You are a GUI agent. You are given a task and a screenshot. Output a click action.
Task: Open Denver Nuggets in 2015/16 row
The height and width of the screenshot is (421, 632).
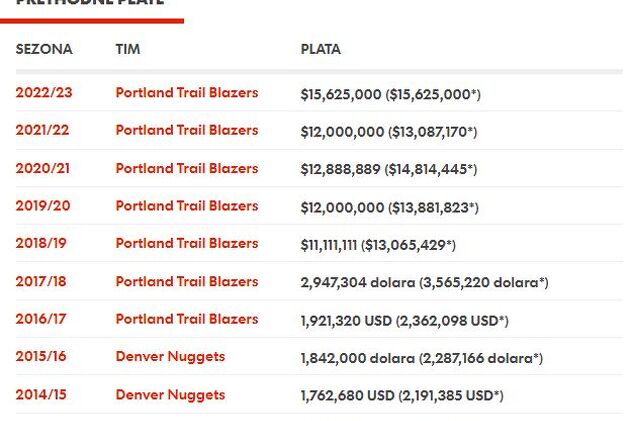(170, 357)
